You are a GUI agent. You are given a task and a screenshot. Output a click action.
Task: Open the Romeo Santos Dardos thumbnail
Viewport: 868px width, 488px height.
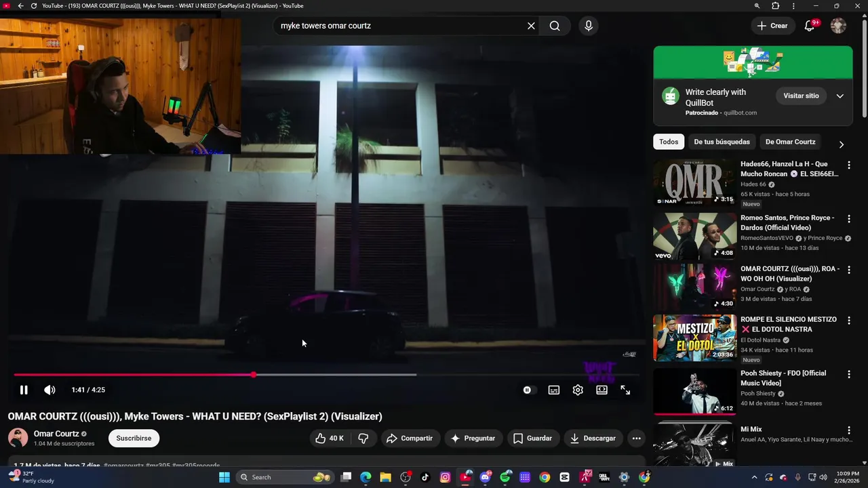694,236
